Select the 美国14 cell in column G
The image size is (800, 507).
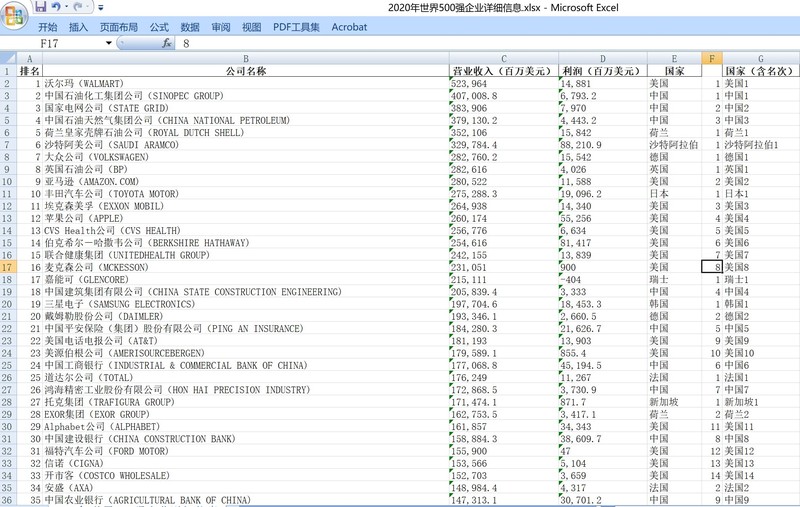point(761,475)
